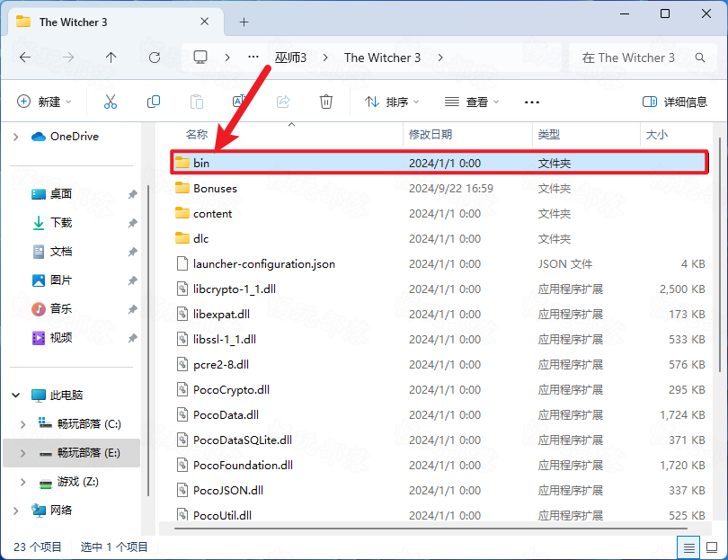
Task: Open OneDrive in the sidebar
Action: (x=65, y=137)
